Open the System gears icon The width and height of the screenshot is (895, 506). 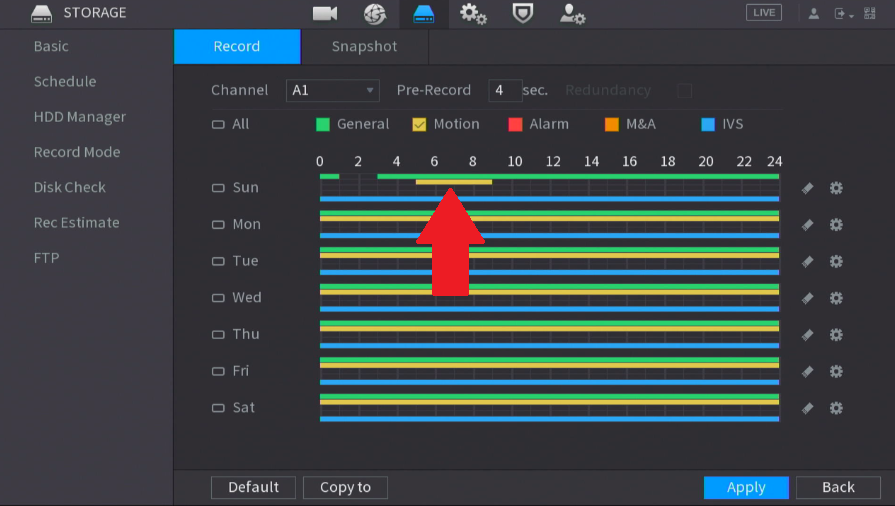click(x=473, y=13)
